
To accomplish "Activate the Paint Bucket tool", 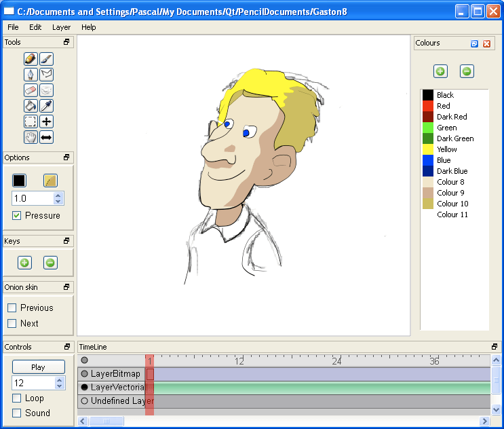I will coord(31,106).
